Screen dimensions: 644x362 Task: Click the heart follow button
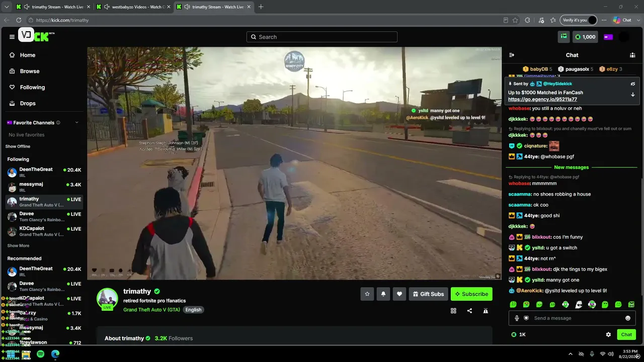(399, 294)
